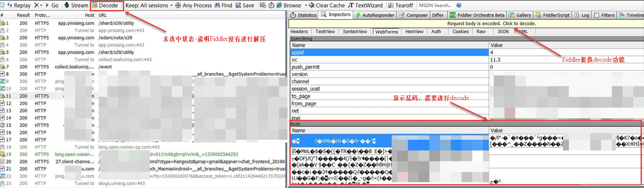
Task: Open the AutoResponder tab
Action: 375,15
